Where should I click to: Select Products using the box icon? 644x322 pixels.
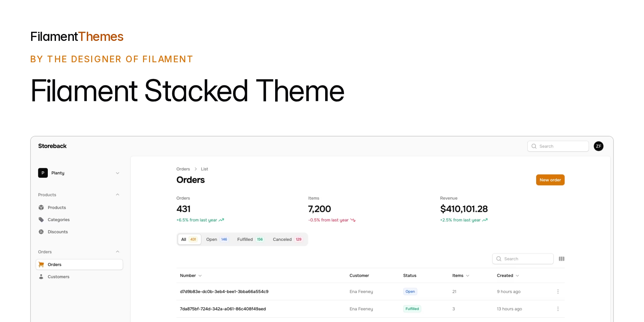(x=41, y=208)
